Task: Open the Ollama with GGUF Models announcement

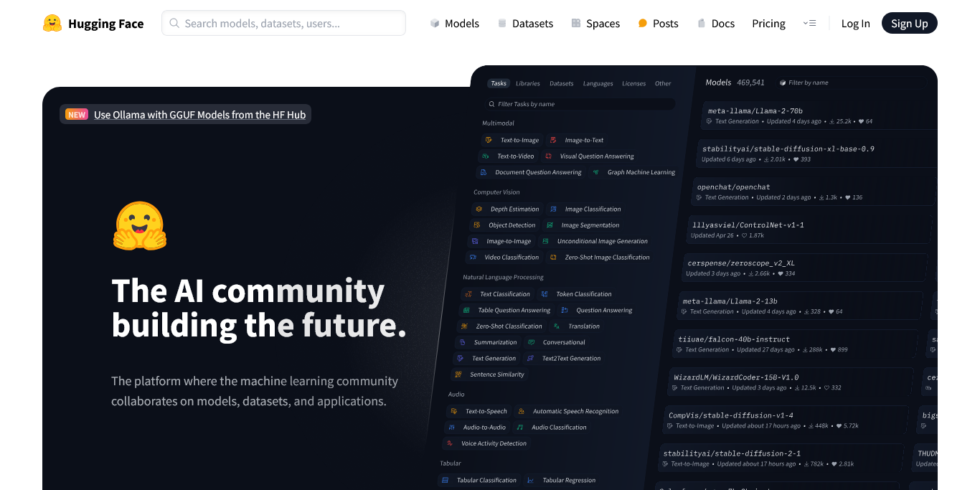Action: [199, 114]
